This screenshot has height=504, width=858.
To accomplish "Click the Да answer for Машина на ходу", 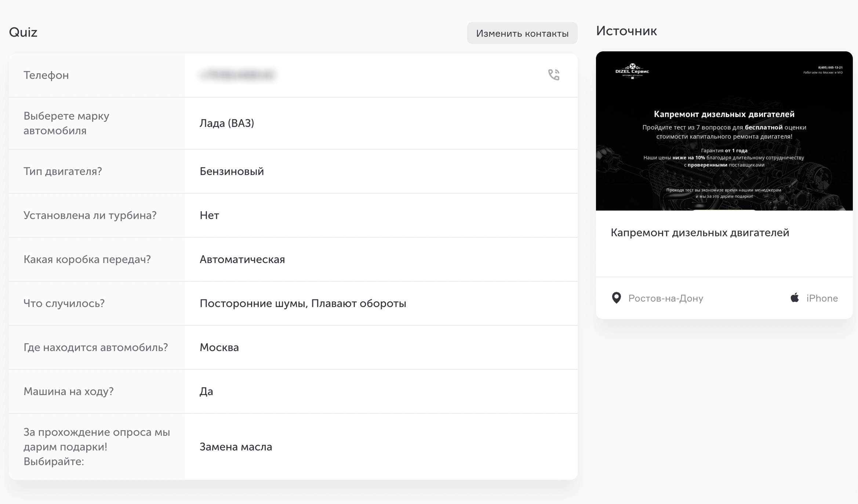I will coord(206,391).
